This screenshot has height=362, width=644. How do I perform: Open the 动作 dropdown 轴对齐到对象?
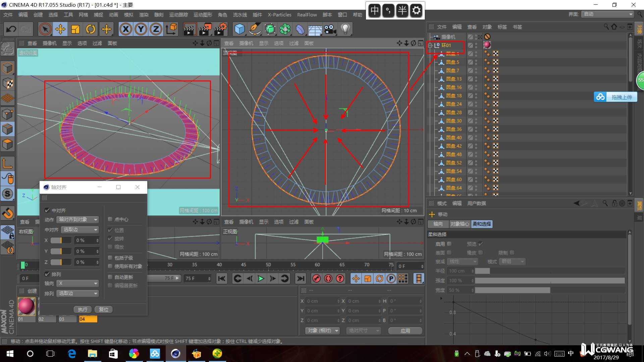click(78, 220)
